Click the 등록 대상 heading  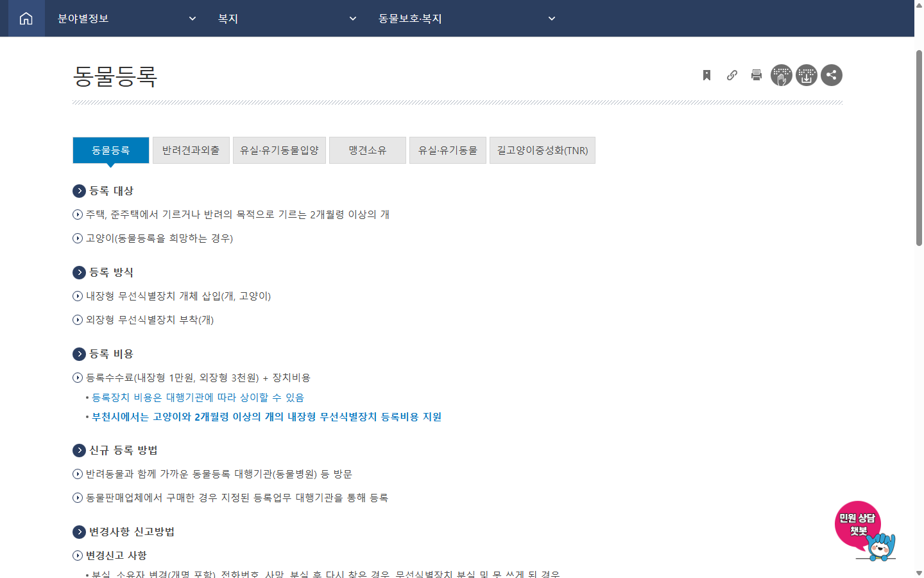pyautogui.click(x=111, y=191)
